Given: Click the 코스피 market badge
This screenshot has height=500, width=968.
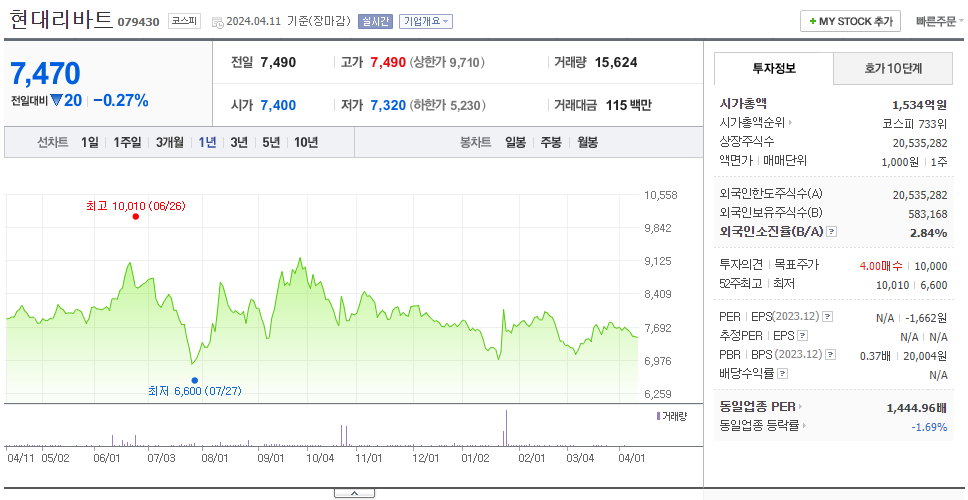Looking at the screenshot, I should click(x=185, y=21).
